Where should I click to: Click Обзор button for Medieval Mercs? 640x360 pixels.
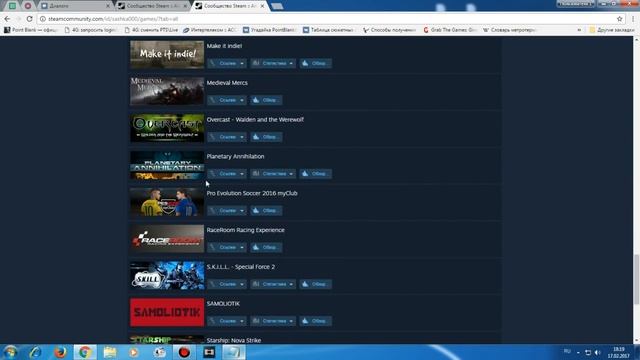(266, 100)
